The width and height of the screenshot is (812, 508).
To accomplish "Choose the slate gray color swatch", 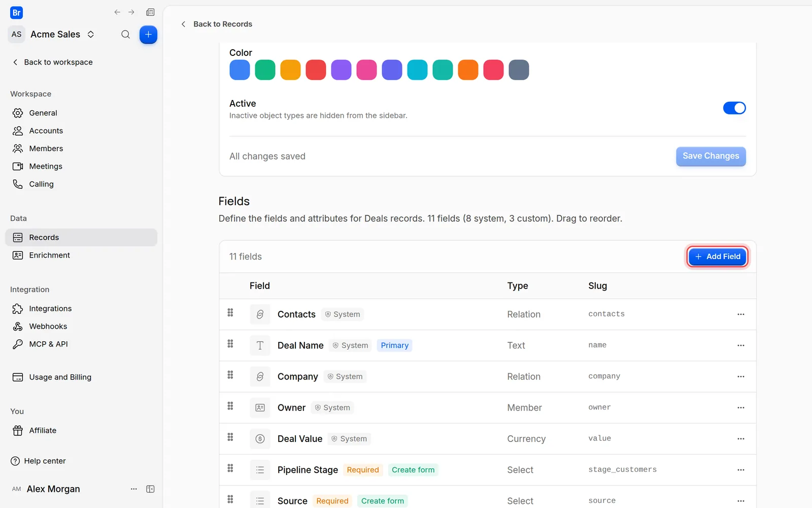I will click(519, 70).
